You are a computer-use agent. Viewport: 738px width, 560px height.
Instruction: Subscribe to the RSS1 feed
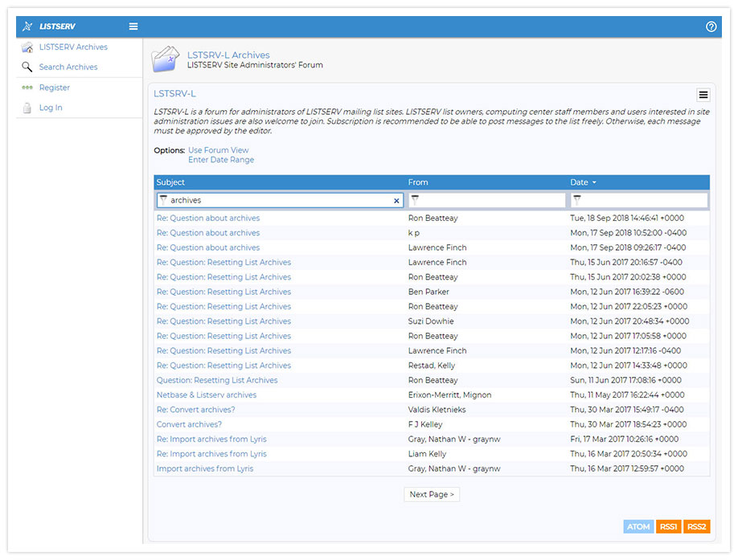tap(668, 526)
